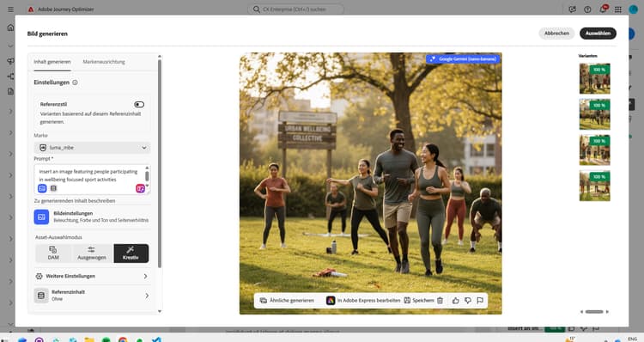The width and height of the screenshot is (644, 342).
Task: Select the Ausgewogen asset selection mode
Action: (x=92, y=253)
